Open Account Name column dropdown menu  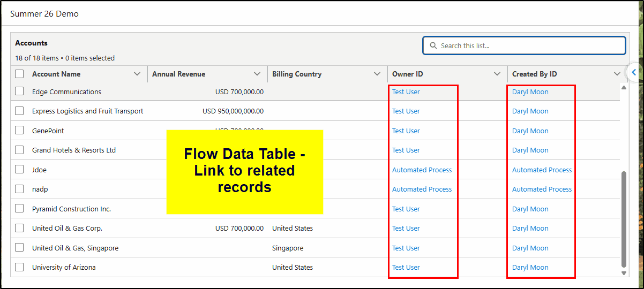click(x=137, y=74)
